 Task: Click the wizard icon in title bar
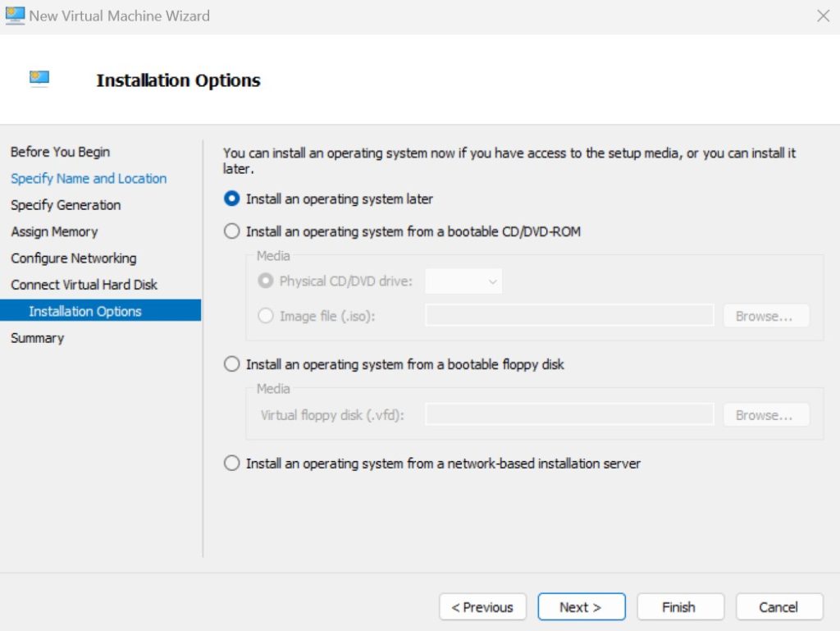(15, 15)
